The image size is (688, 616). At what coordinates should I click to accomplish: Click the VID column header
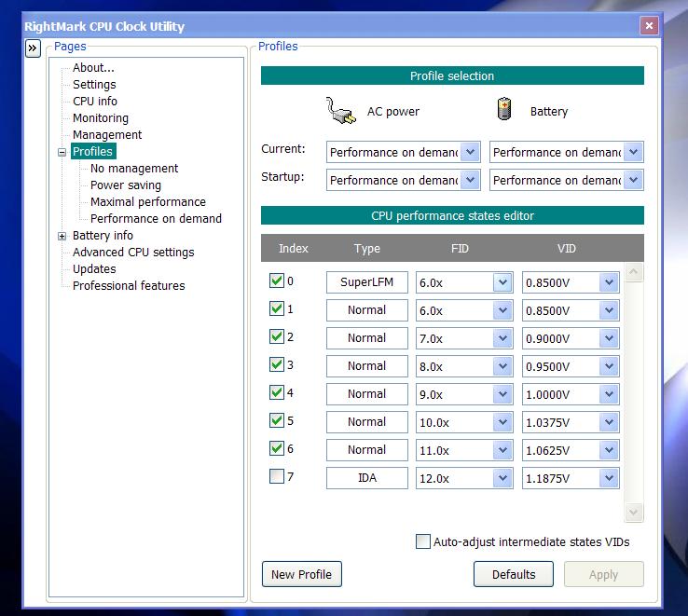click(x=566, y=248)
